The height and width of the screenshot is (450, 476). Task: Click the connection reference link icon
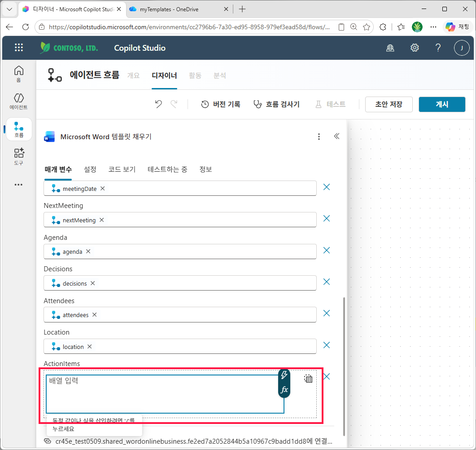(x=48, y=441)
